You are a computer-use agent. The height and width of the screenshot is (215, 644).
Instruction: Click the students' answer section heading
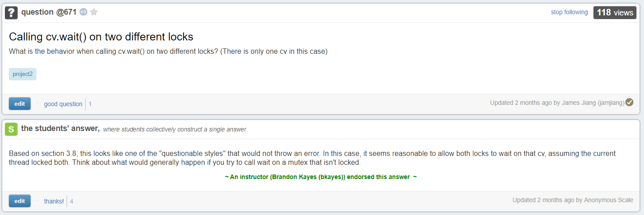click(x=60, y=128)
